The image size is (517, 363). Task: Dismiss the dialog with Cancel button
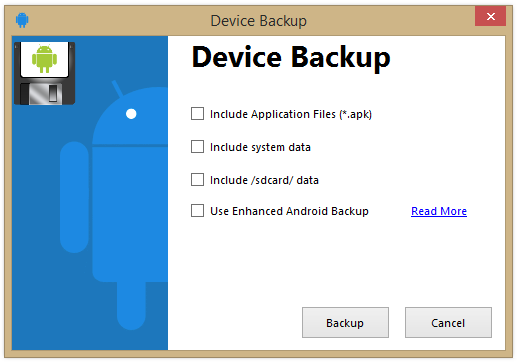pyautogui.click(x=448, y=323)
